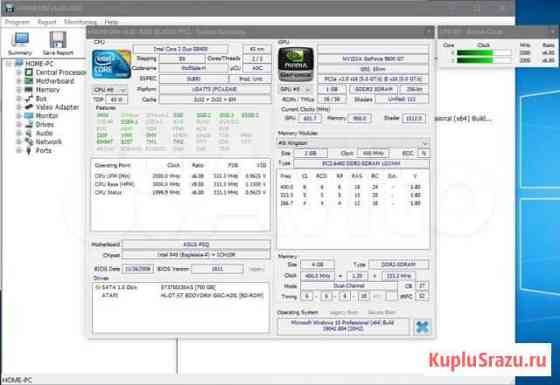560x385 pixels.
Task: Click the HOME-PC computer icon in tree
Action: point(19,64)
